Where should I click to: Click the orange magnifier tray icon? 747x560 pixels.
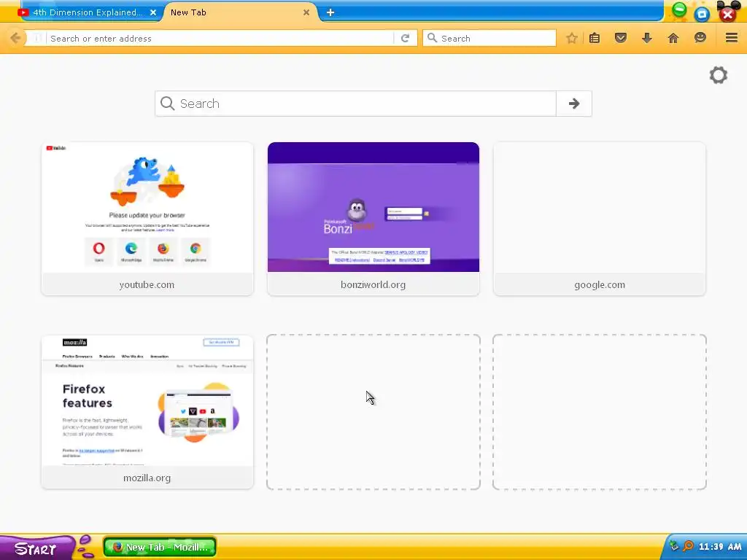coord(688,546)
